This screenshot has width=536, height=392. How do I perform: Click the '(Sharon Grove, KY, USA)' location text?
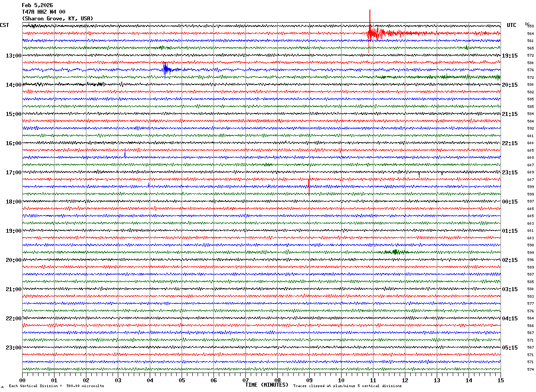[x=58, y=19]
